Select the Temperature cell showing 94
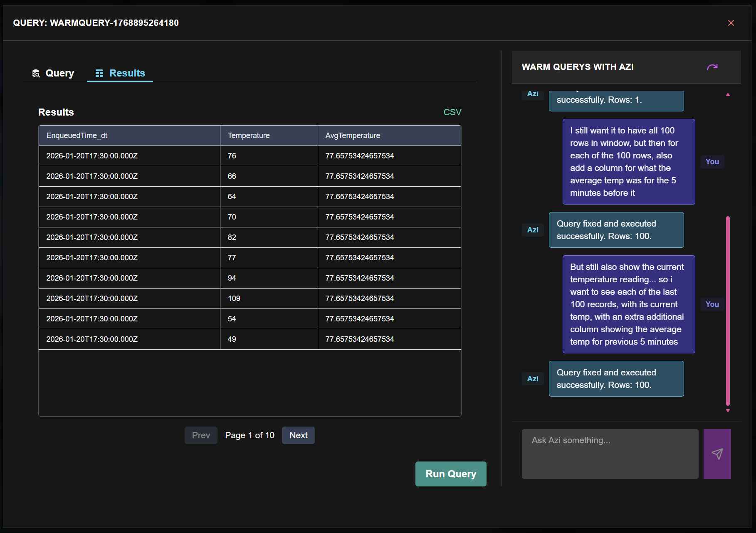The image size is (756, 533). [x=269, y=278]
